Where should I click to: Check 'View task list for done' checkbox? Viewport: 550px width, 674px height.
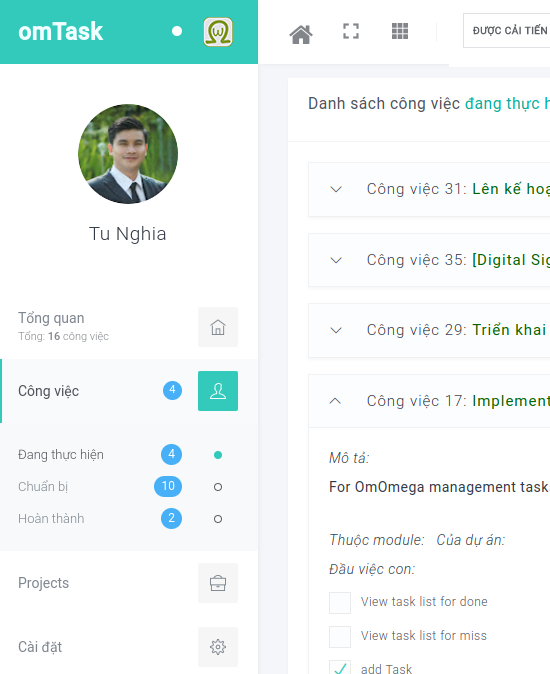340,602
